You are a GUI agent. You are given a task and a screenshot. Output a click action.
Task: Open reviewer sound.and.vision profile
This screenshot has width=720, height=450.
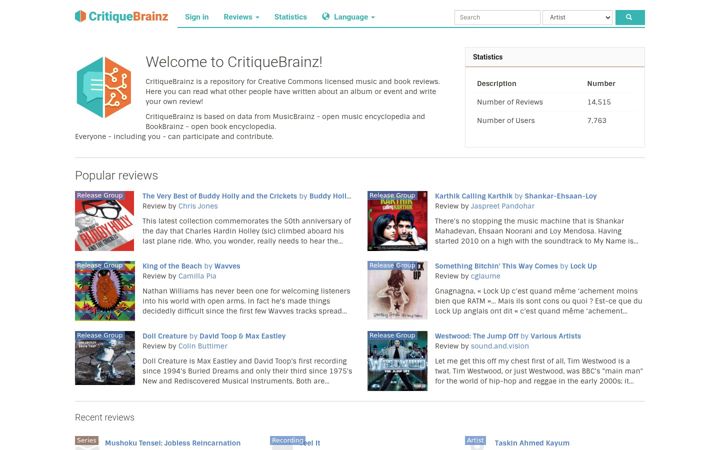(x=500, y=346)
